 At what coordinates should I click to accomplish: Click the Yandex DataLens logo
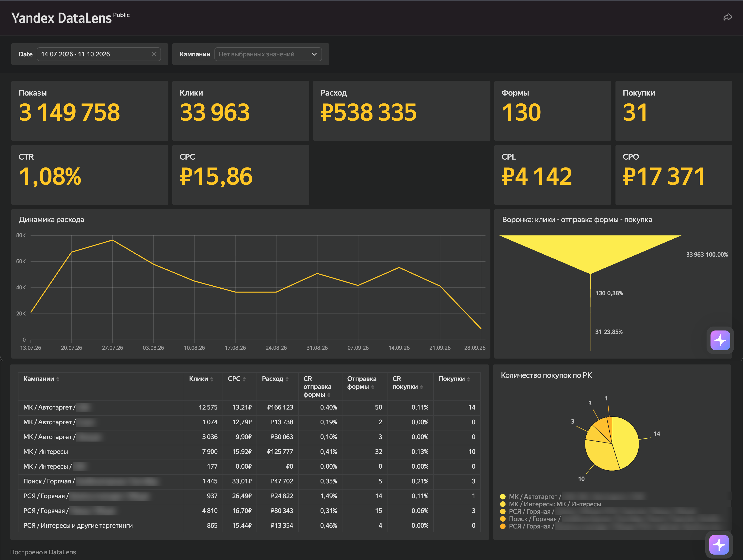click(x=70, y=18)
